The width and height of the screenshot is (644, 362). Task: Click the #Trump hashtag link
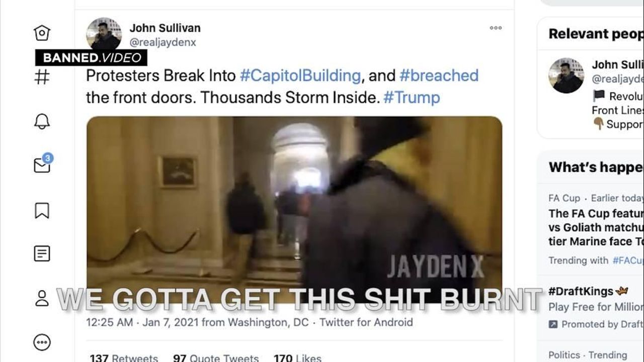click(x=411, y=97)
